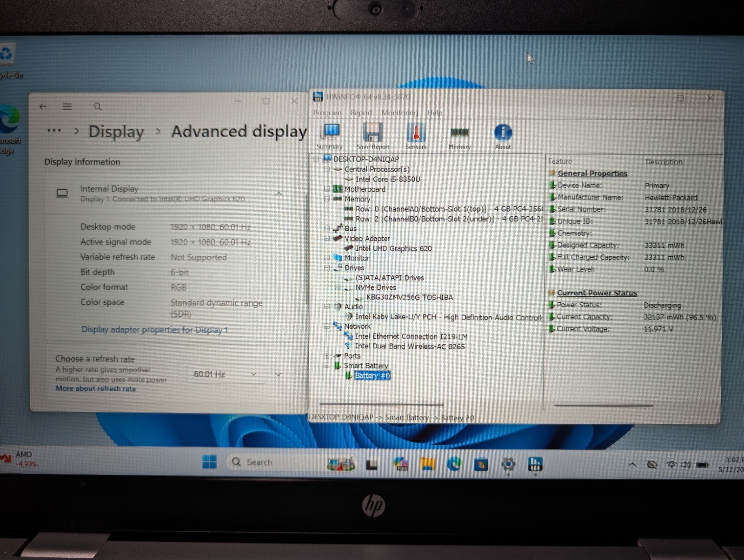Open File Explorer from the taskbar
The width and height of the screenshot is (744, 560).
[x=427, y=463]
